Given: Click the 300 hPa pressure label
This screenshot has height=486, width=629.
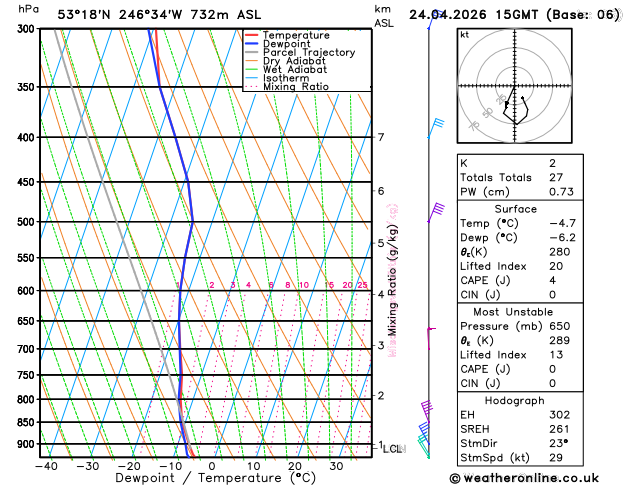Looking at the screenshot, I should [x=26, y=29].
